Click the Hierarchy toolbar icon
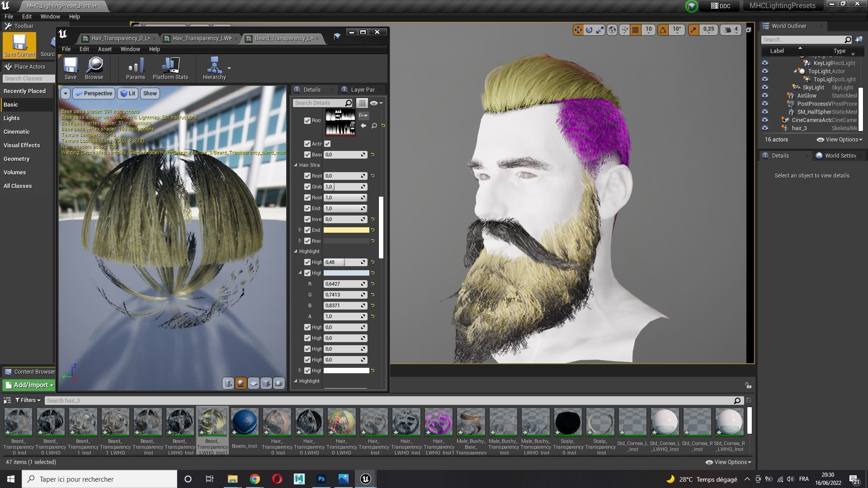Viewport: 868px width, 488px height. coord(214,69)
